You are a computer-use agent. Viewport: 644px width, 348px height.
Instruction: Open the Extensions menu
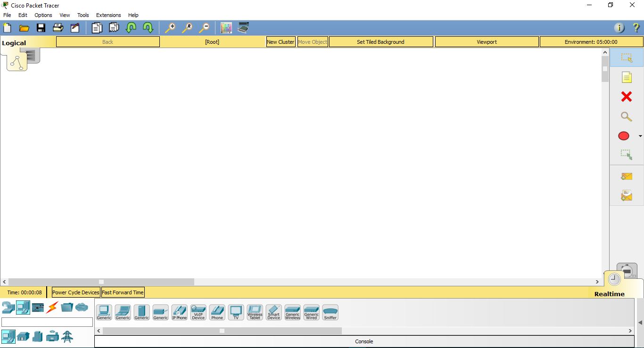tap(108, 15)
